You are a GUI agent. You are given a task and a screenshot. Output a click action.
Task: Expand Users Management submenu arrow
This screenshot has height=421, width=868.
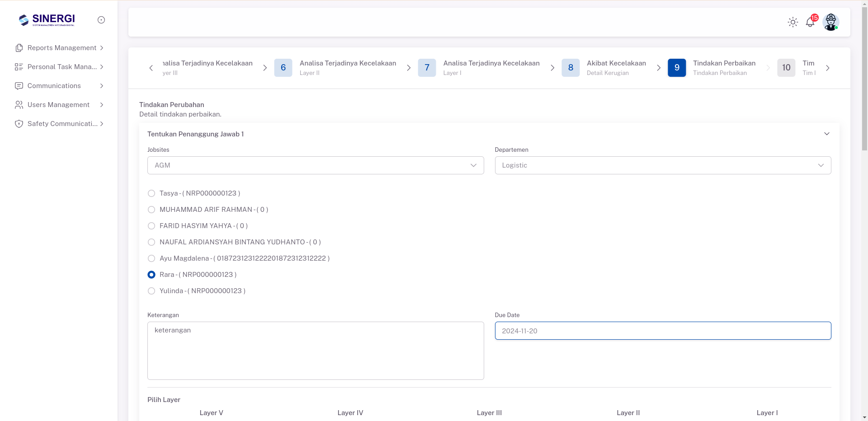tap(102, 105)
